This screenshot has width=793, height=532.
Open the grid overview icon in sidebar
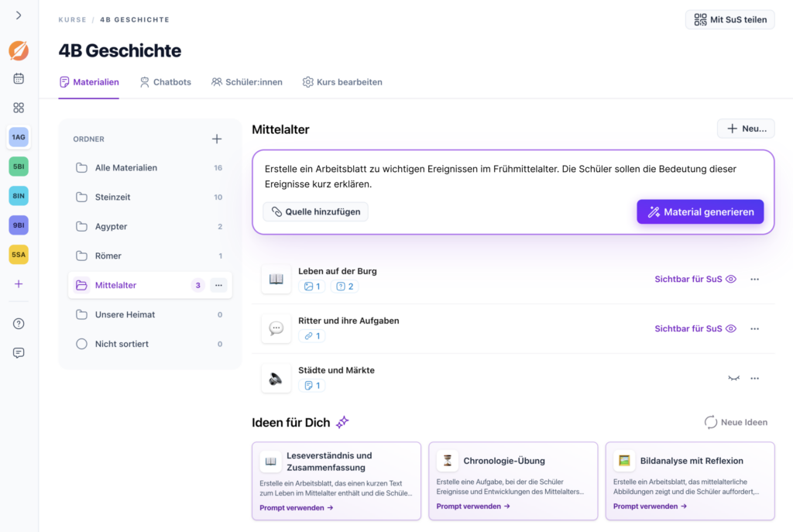click(19, 108)
